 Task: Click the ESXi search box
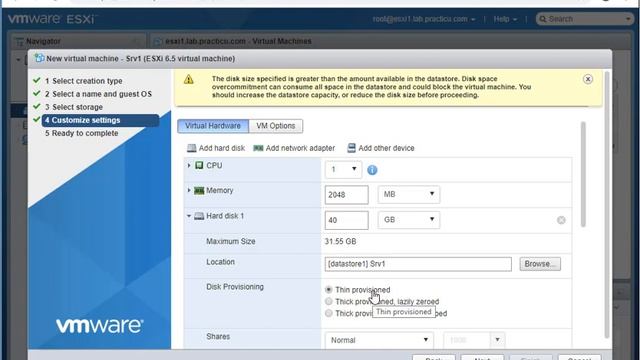tap(584, 19)
